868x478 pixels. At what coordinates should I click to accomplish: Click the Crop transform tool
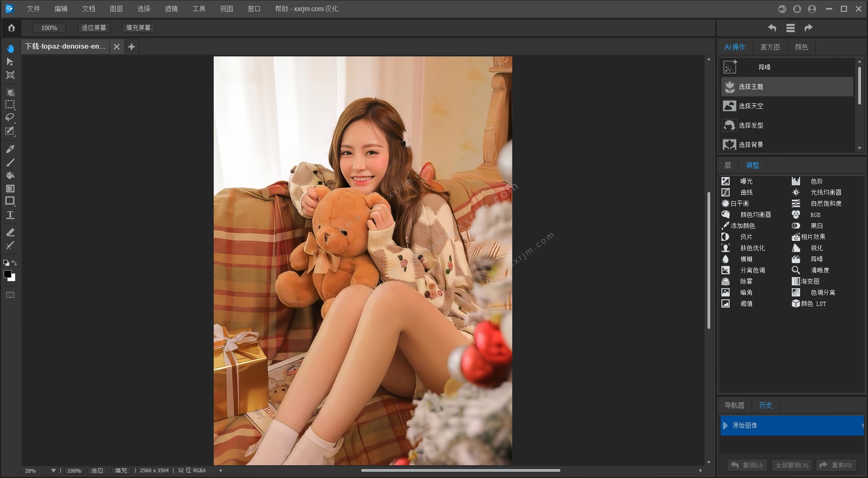(x=10, y=75)
